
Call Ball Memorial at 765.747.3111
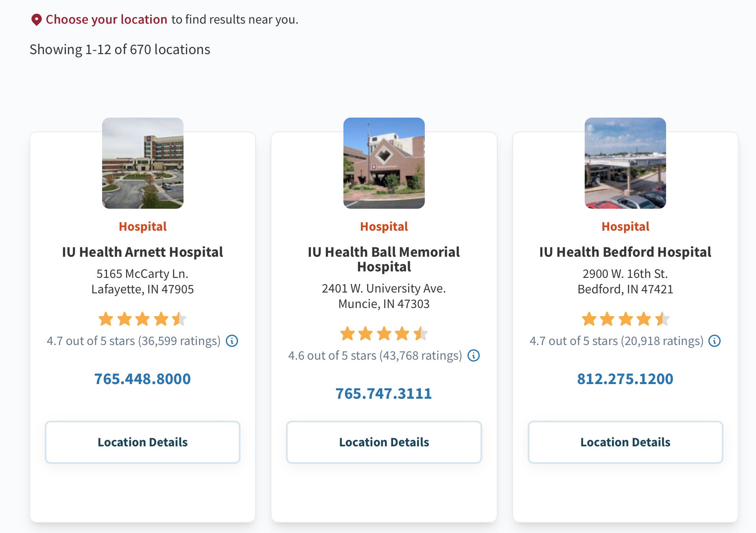point(384,393)
